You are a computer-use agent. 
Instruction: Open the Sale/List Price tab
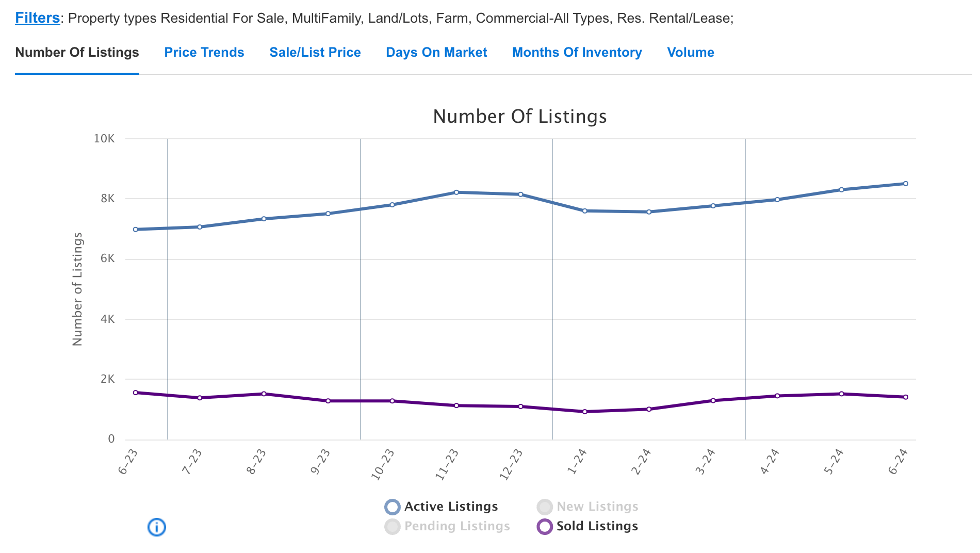[x=315, y=53]
